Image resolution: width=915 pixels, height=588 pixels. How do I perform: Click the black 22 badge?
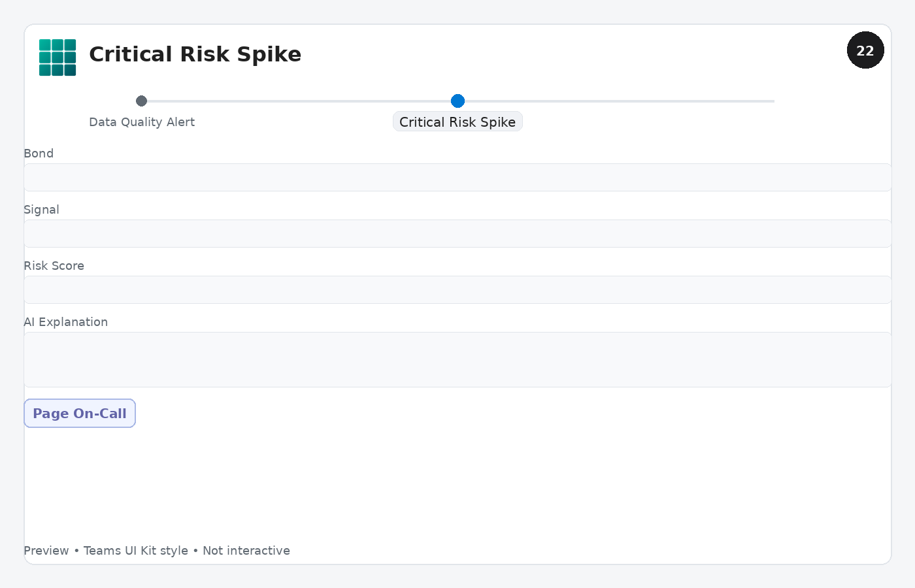coord(865,50)
